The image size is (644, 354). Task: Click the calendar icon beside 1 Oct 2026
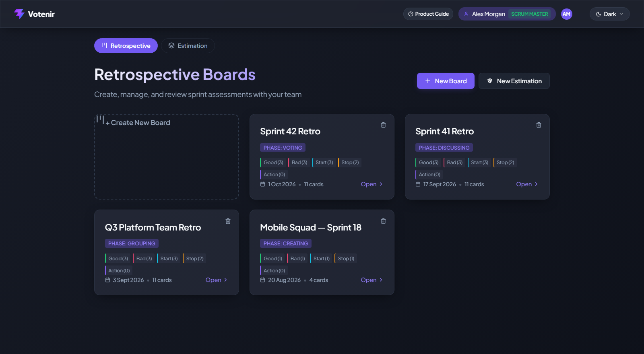point(262,184)
